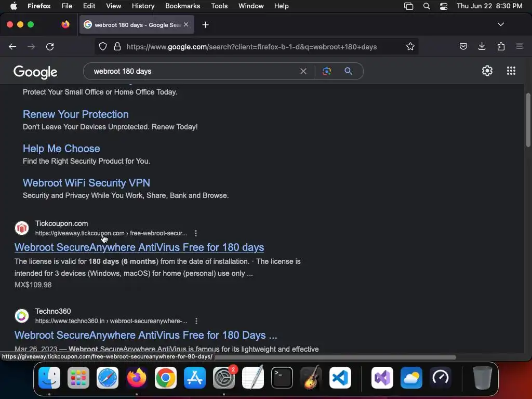This screenshot has height=399, width=532.
Task: Open the History menu
Action: point(143,6)
